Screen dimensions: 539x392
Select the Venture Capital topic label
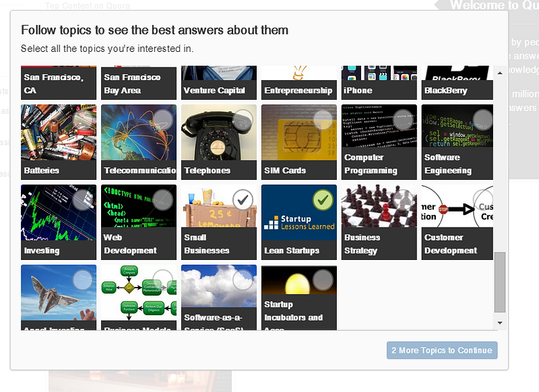214,90
